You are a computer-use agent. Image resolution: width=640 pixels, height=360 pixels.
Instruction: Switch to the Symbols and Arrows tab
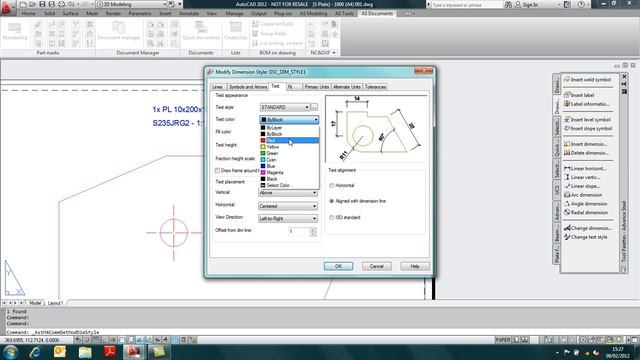(247, 87)
